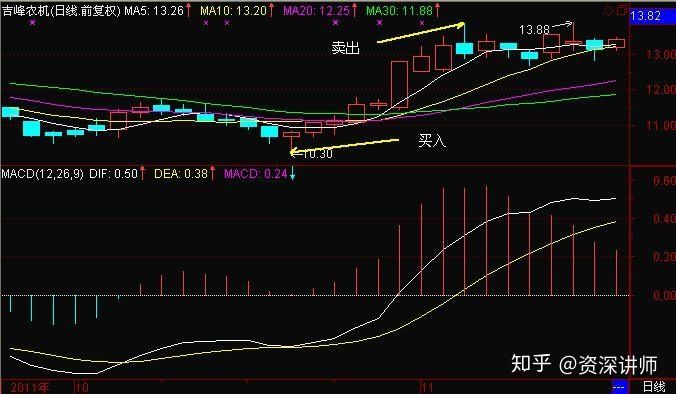Click the 13.82 current price box
The width and height of the screenshot is (676, 394).
[645, 16]
